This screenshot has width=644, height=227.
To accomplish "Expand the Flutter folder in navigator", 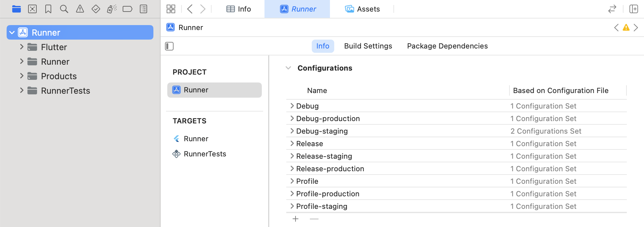I will [x=22, y=47].
